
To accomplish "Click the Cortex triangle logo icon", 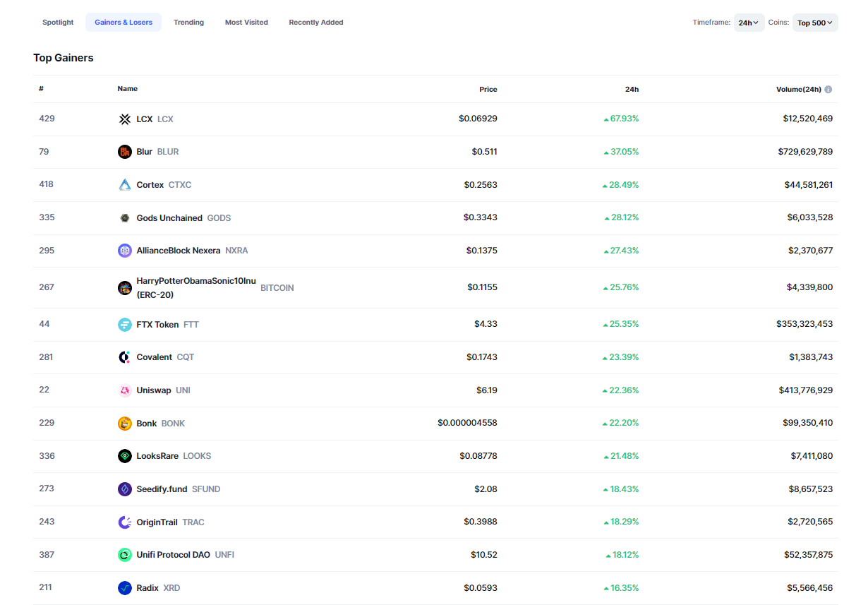I will [x=125, y=185].
